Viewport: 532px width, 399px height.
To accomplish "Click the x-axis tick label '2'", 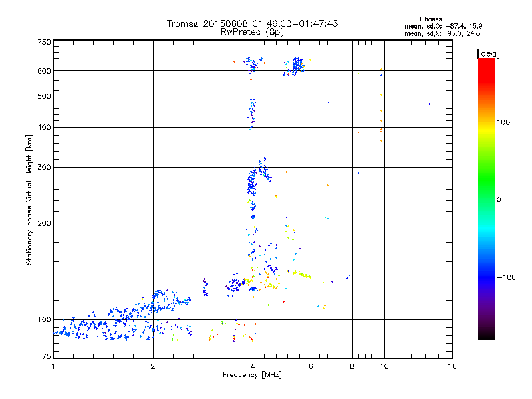I will pos(153,366).
